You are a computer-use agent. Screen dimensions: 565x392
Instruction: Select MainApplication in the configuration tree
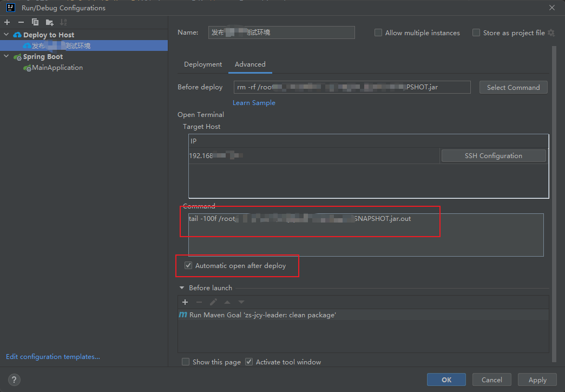pyautogui.click(x=57, y=68)
